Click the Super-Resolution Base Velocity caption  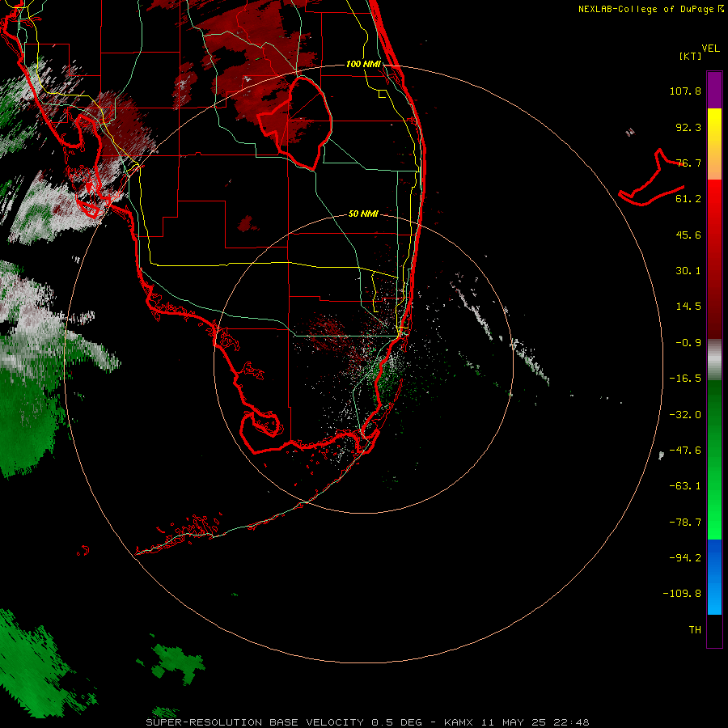(367, 722)
